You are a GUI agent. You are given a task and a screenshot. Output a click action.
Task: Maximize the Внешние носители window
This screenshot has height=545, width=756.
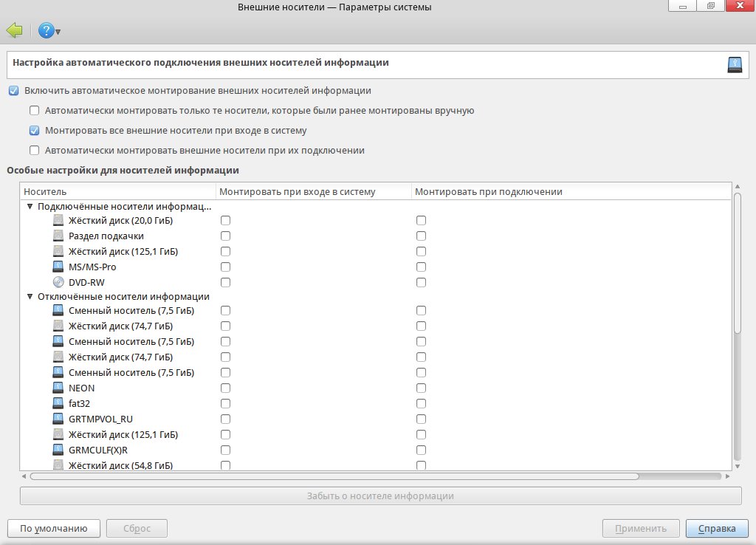pyautogui.click(x=710, y=6)
